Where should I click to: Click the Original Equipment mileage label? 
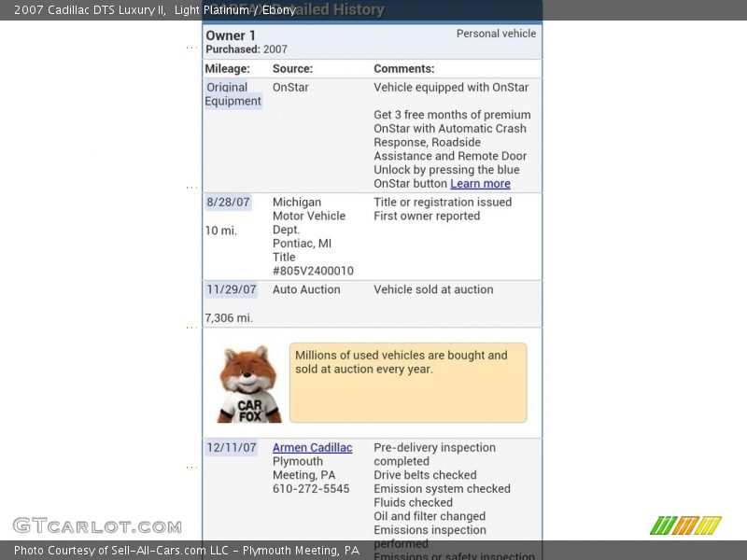coord(233,94)
